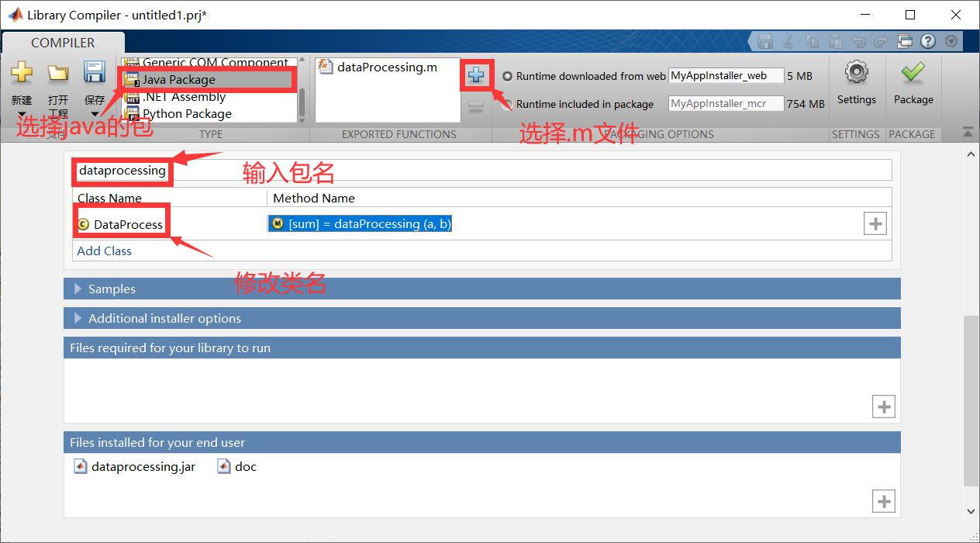Click quick-access Copy icon
980x543 pixels.
812,42
